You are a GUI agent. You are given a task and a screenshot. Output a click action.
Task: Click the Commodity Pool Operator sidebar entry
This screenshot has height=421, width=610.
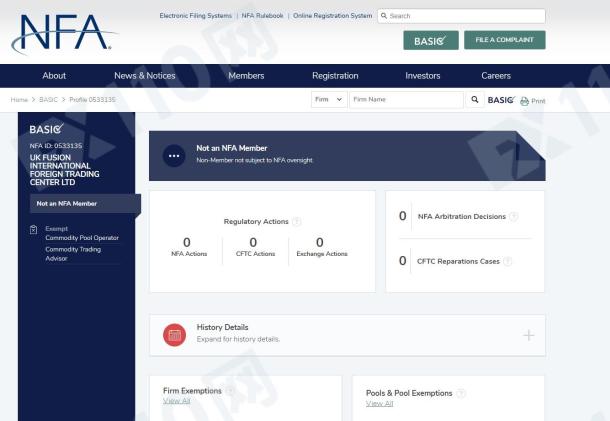click(82, 238)
